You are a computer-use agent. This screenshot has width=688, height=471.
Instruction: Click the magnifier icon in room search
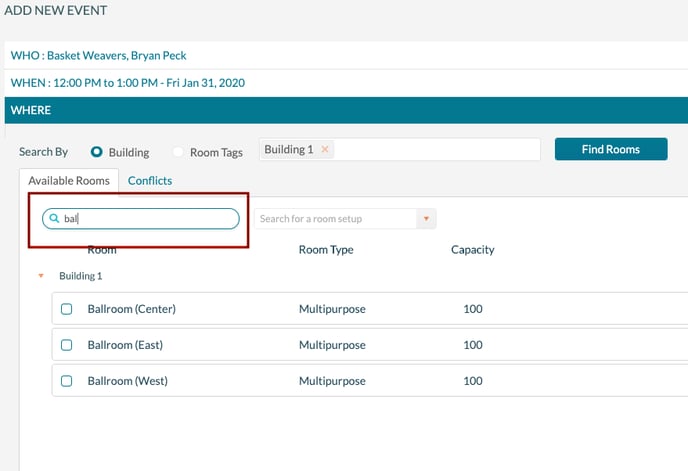click(x=54, y=218)
